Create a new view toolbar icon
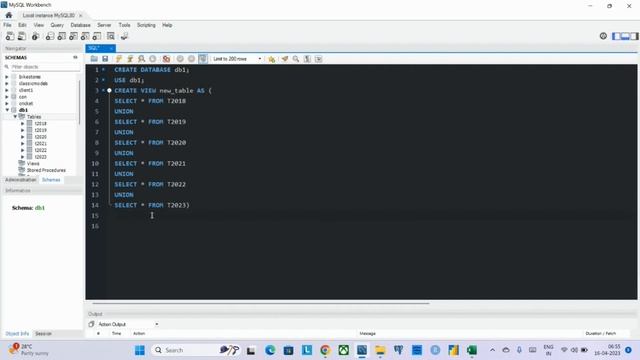640x360 pixels. (x=73, y=36)
